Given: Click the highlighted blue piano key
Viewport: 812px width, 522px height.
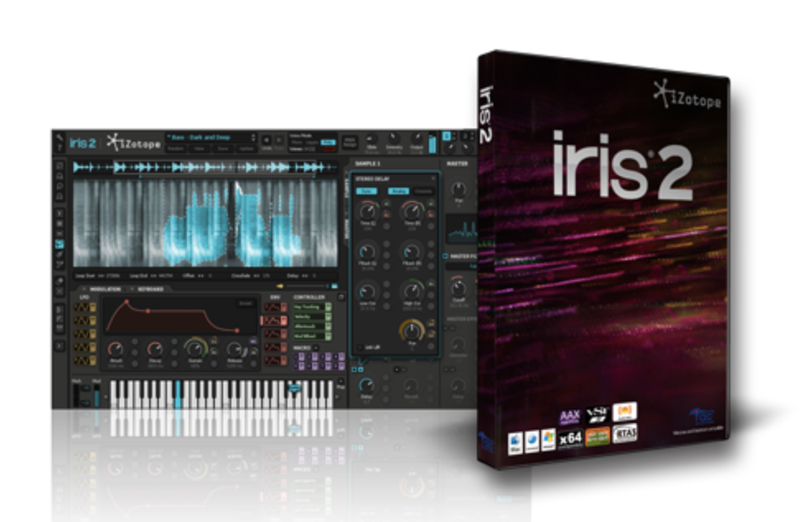Looking at the screenshot, I should tap(178, 394).
